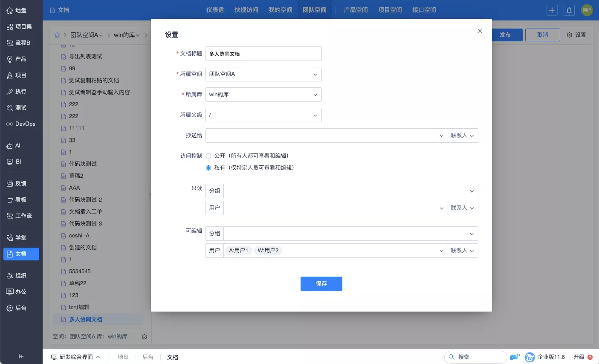Click the notification bell icon
The height and width of the screenshot is (364, 599).
tap(569, 10)
